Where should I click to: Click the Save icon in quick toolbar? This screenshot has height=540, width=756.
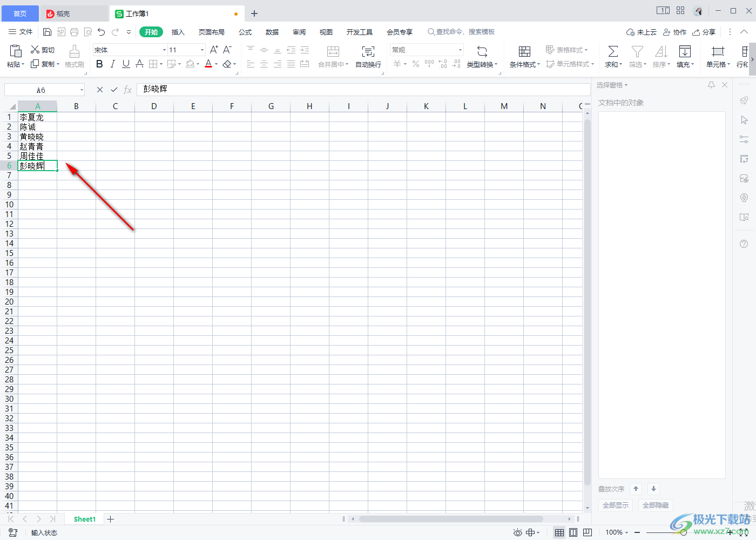pyautogui.click(x=47, y=32)
